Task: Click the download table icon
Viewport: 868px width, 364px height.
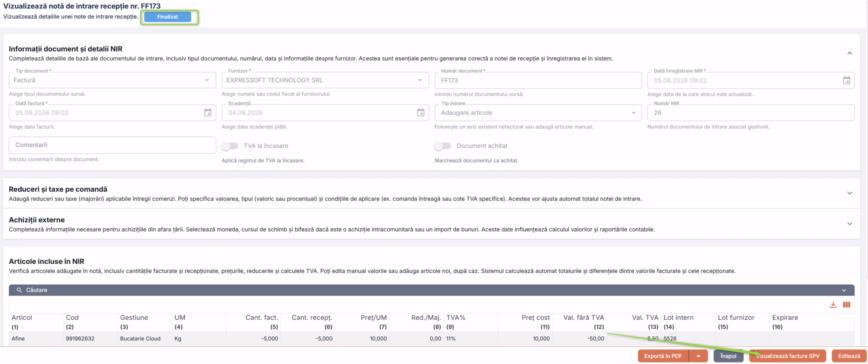Action: (833, 305)
